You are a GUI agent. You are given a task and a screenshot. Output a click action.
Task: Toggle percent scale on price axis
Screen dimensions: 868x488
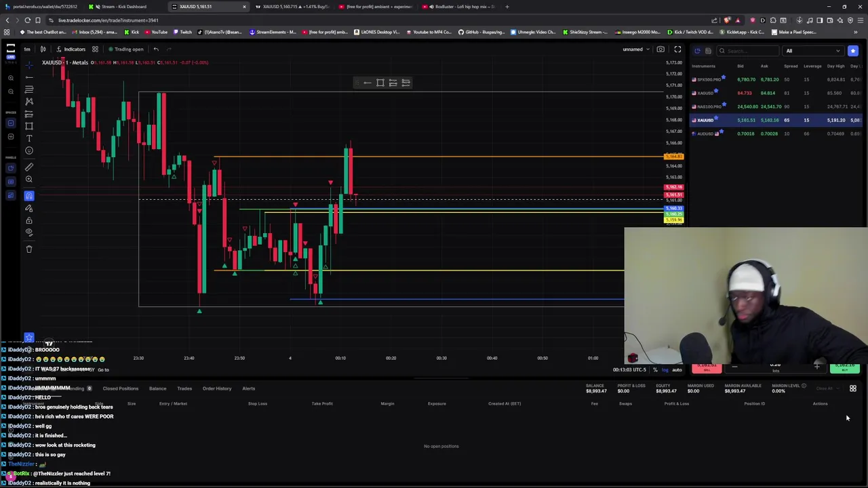point(655,370)
